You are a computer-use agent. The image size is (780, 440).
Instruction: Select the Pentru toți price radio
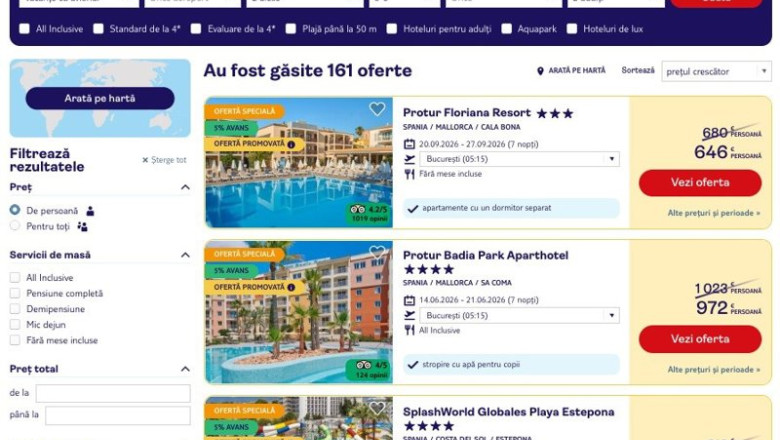[x=15, y=226]
